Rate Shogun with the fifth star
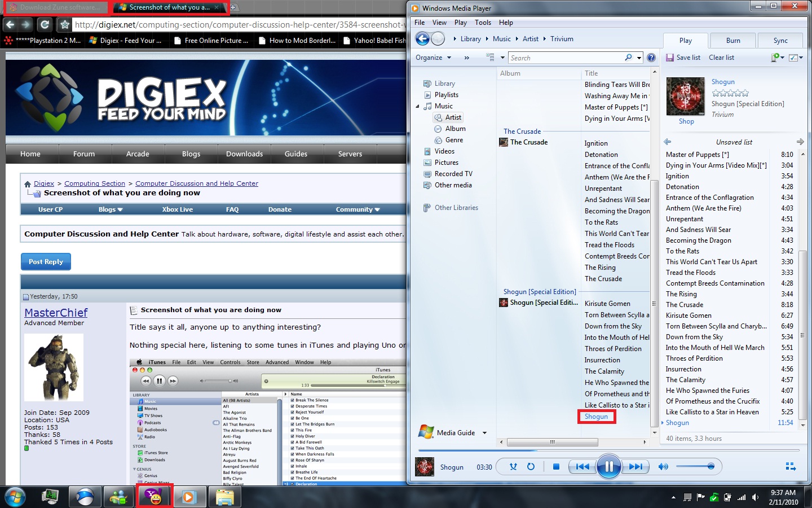Viewport: 812px width, 508px height. 745,93
